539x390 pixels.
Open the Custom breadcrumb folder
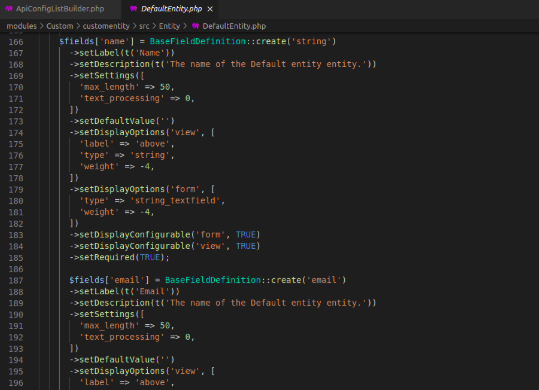click(x=60, y=26)
